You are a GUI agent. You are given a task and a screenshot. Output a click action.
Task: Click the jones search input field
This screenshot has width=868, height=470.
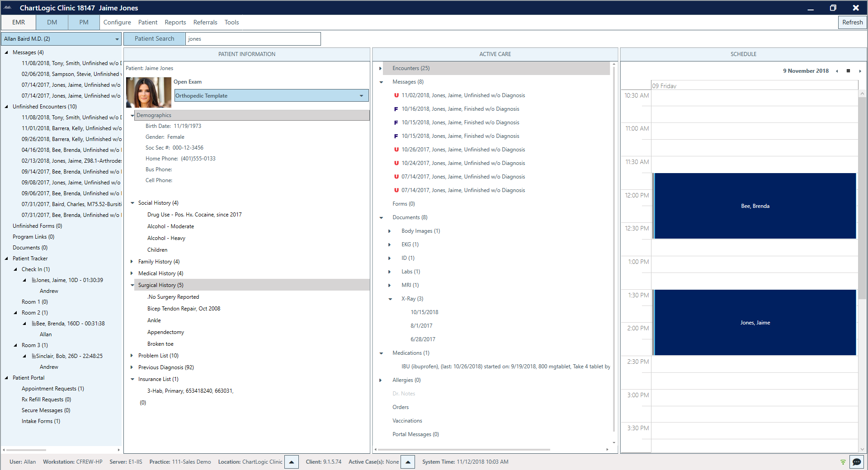253,39
